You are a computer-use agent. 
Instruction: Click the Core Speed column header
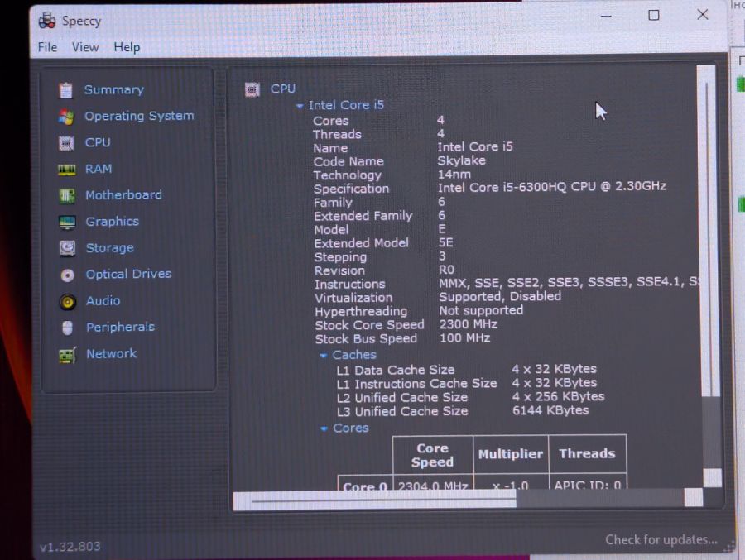[432, 455]
